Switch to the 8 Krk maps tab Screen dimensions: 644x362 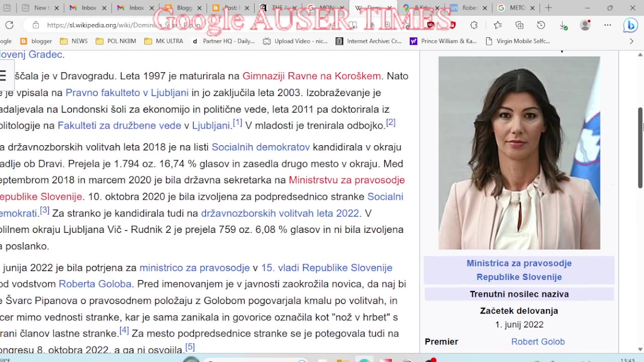click(x=422, y=8)
